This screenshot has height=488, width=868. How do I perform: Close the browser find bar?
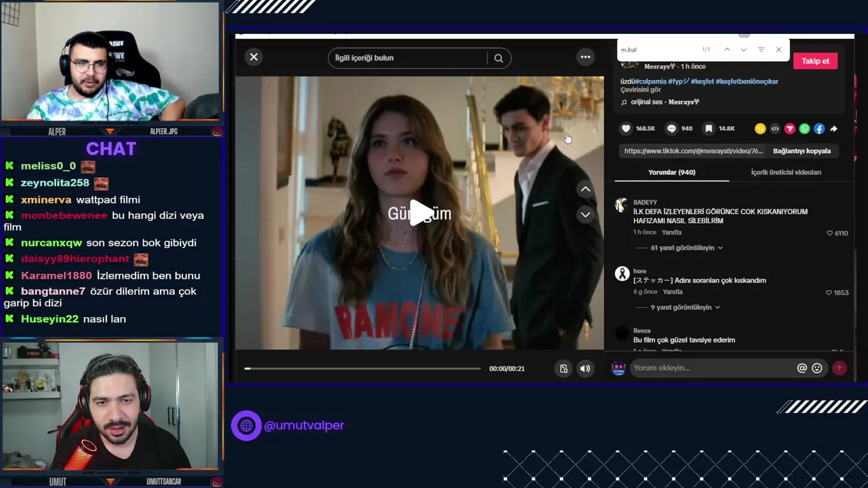click(778, 49)
